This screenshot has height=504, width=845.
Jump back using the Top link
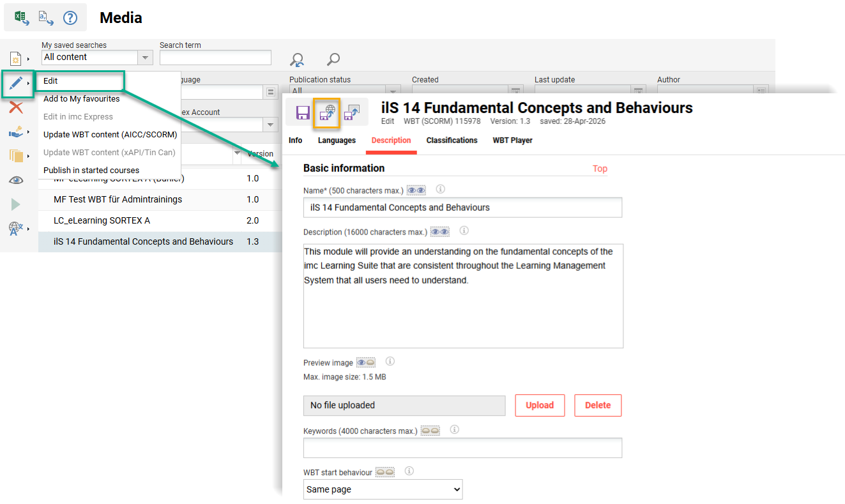[599, 169]
